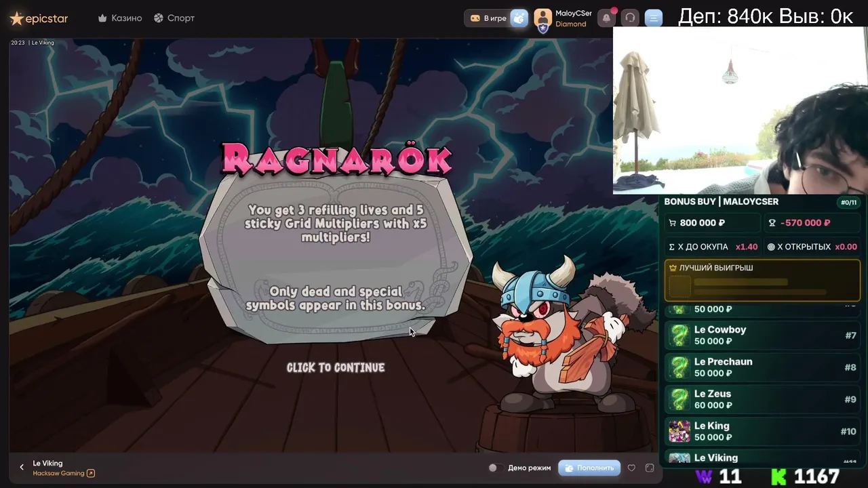Viewport: 868px width, 488px height.
Task: Open notifications bell
Action: click(x=606, y=18)
